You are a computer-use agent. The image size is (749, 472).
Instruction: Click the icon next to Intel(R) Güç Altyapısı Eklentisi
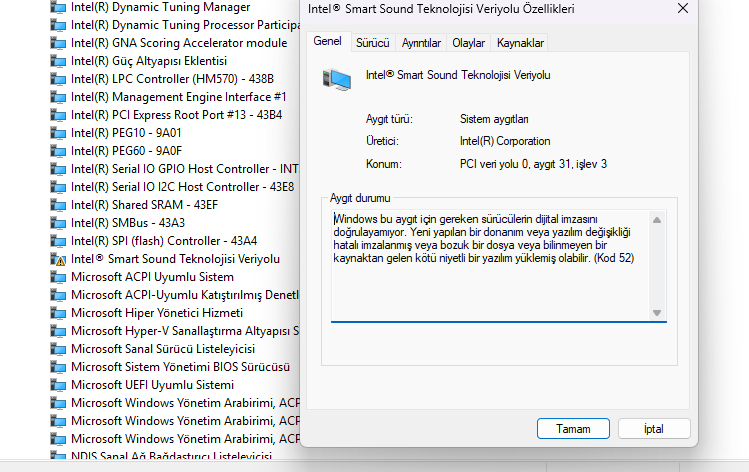[58, 61]
